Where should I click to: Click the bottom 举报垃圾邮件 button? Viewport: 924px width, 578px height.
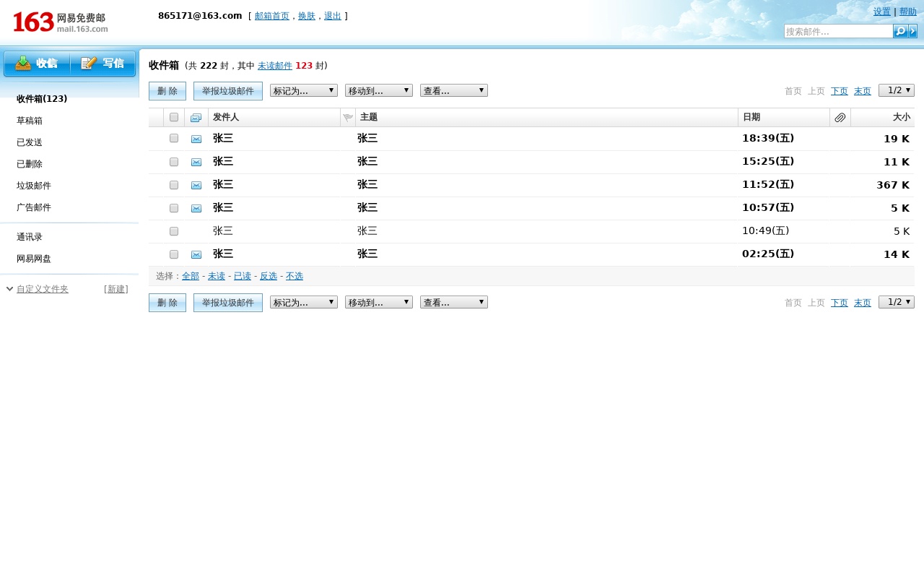[x=228, y=303]
